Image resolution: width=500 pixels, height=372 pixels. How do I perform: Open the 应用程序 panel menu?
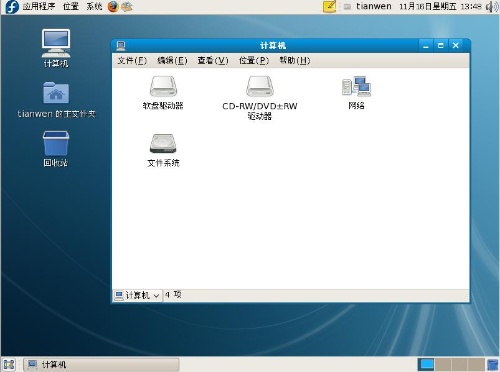tap(39, 6)
